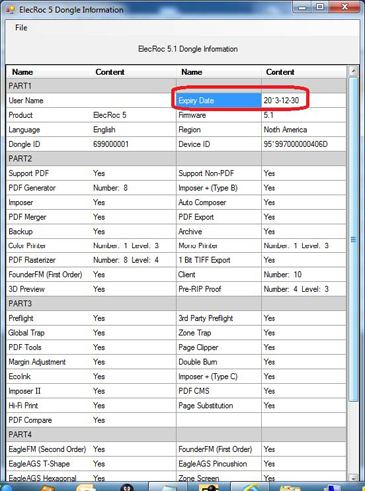Select the PART4 section header row
The image size is (365, 491).
pos(176,435)
